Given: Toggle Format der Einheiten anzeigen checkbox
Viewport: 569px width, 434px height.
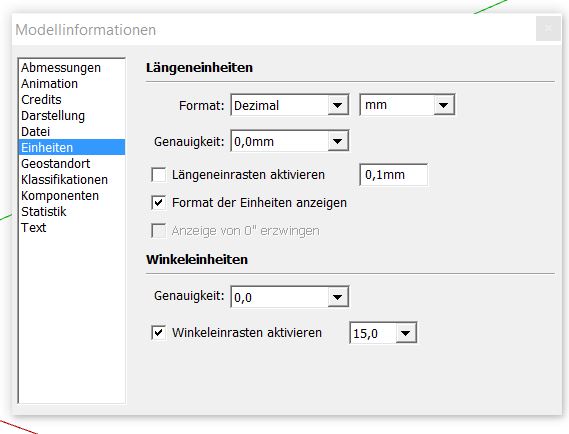Looking at the screenshot, I should pyautogui.click(x=159, y=202).
